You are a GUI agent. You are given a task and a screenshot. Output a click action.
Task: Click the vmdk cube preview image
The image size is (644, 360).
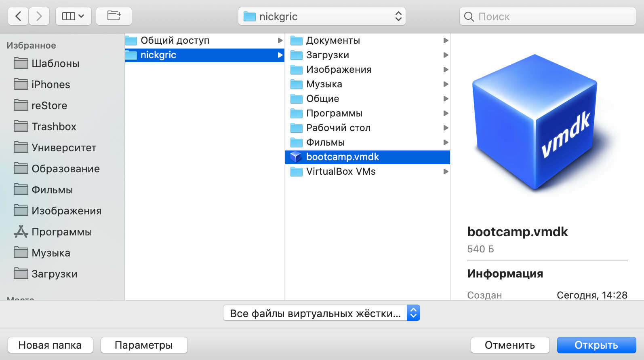(x=535, y=122)
